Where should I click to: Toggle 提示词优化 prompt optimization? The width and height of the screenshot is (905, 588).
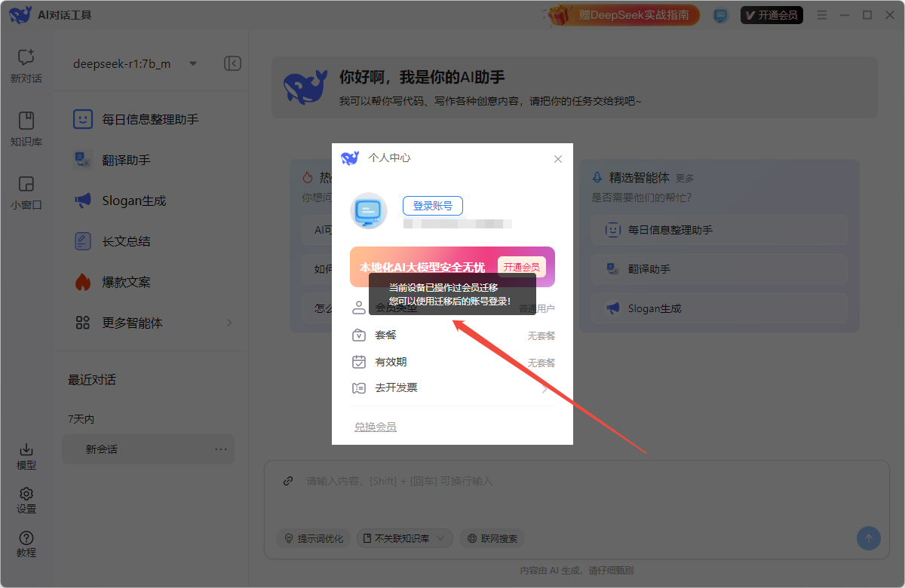[314, 538]
